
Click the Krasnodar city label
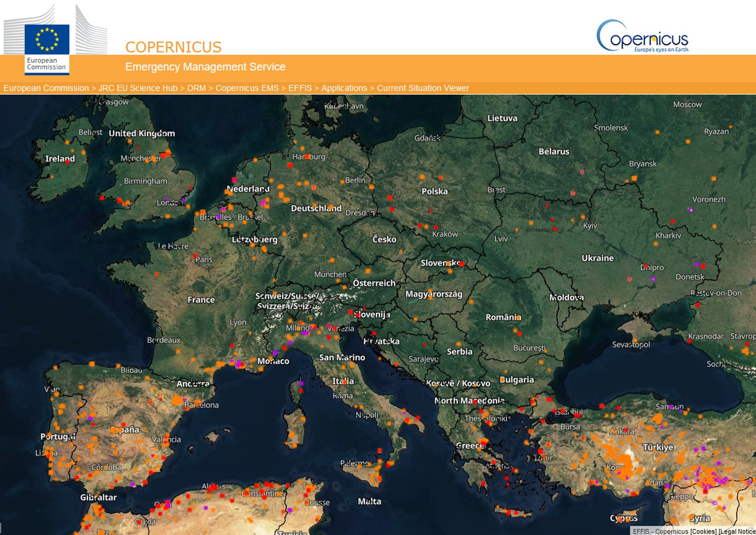coord(706,336)
